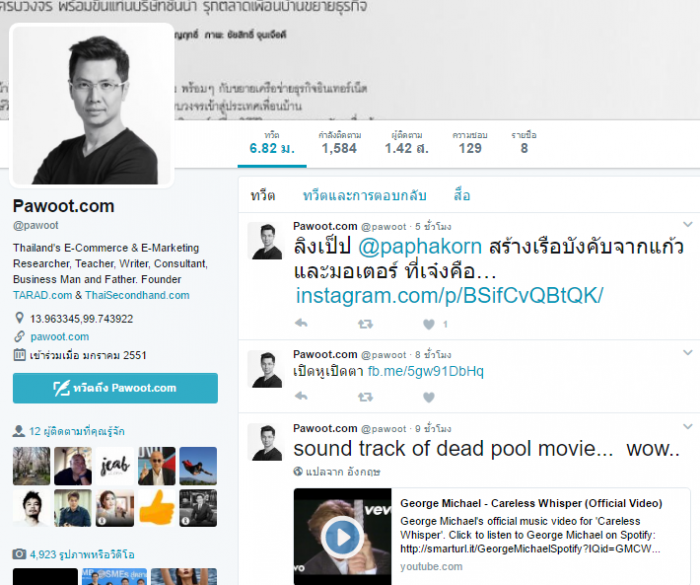Viewport: 700px width, 585px height.
Task: Open more options for the 5-hour tweet
Action: tap(687, 224)
